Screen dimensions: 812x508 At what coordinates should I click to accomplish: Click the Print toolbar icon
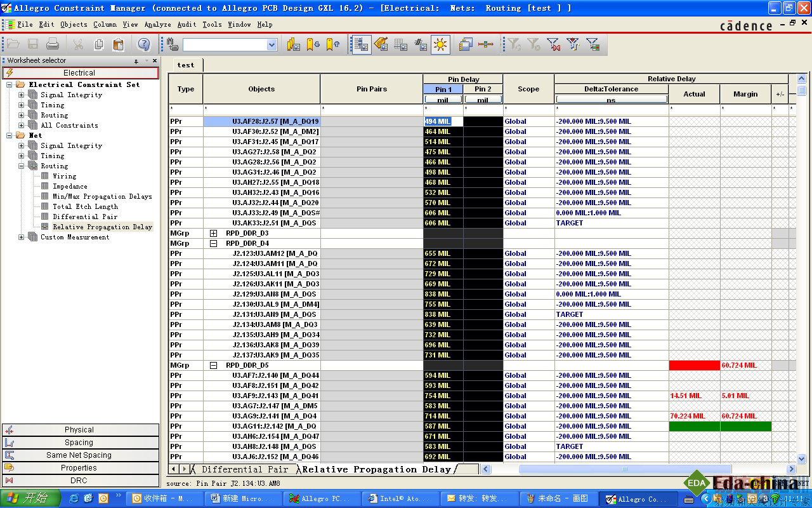point(53,44)
